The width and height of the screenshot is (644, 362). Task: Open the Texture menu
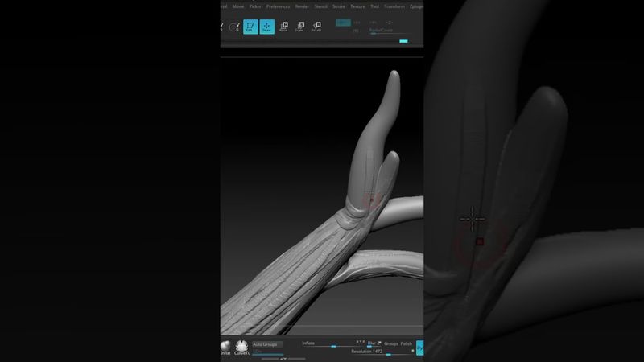(357, 6)
